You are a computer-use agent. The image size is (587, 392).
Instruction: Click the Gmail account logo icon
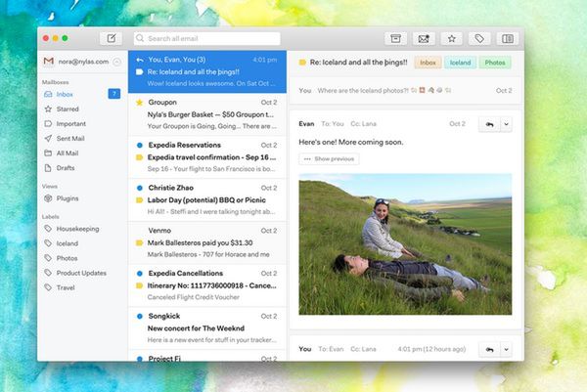click(49, 61)
